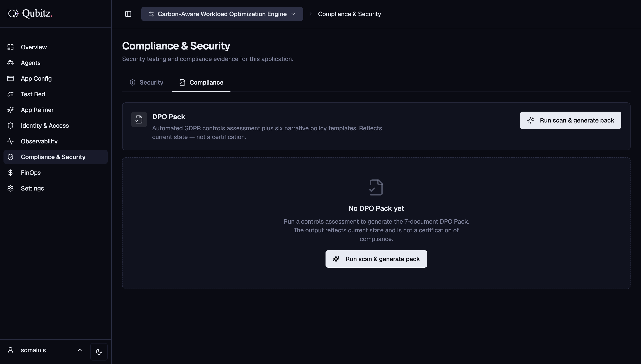Expand the somain s user menu
641x364 pixels.
tap(45, 350)
